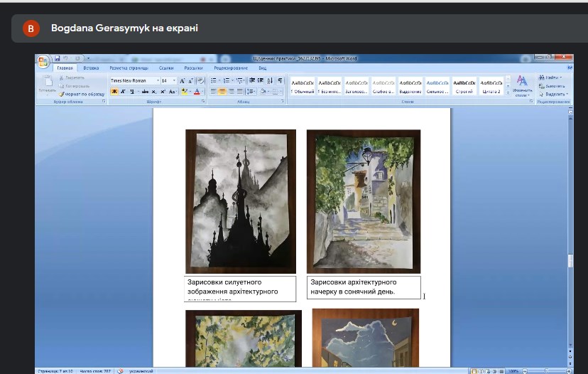Viewport: 588px width, 374px height.
Task: Apply red font color A
Action: click(197, 91)
